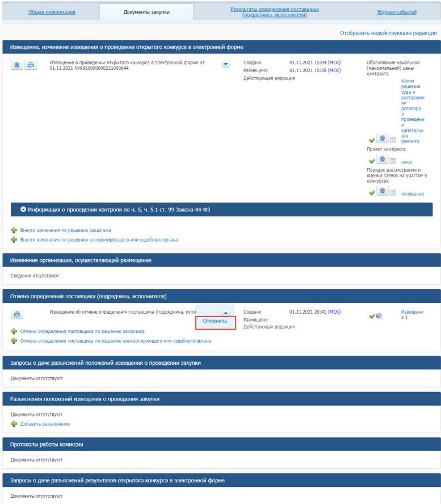Click Извещение об отмене определения поставщика text
Screen dimensions: 441x504
(x=123, y=312)
